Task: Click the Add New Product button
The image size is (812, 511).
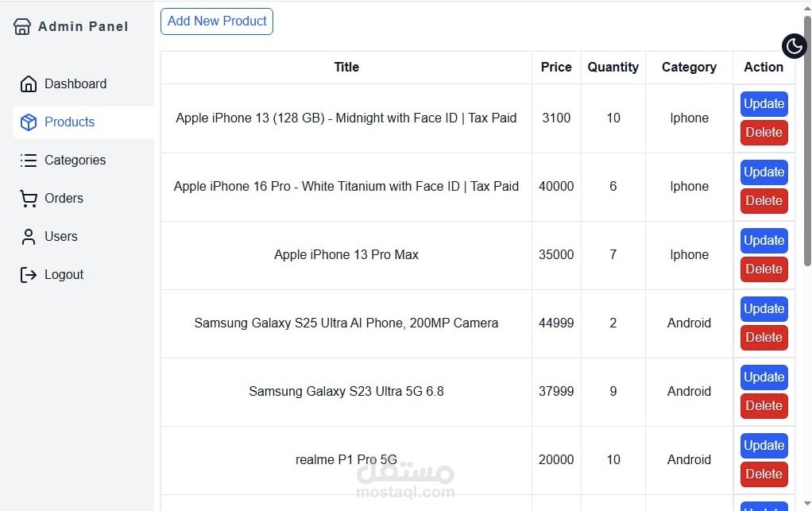Action: tap(217, 21)
